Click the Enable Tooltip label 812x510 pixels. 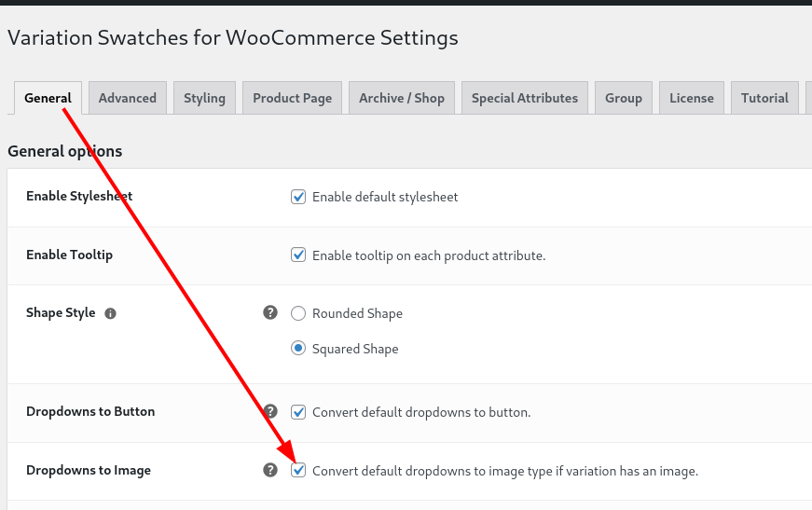tap(69, 255)
